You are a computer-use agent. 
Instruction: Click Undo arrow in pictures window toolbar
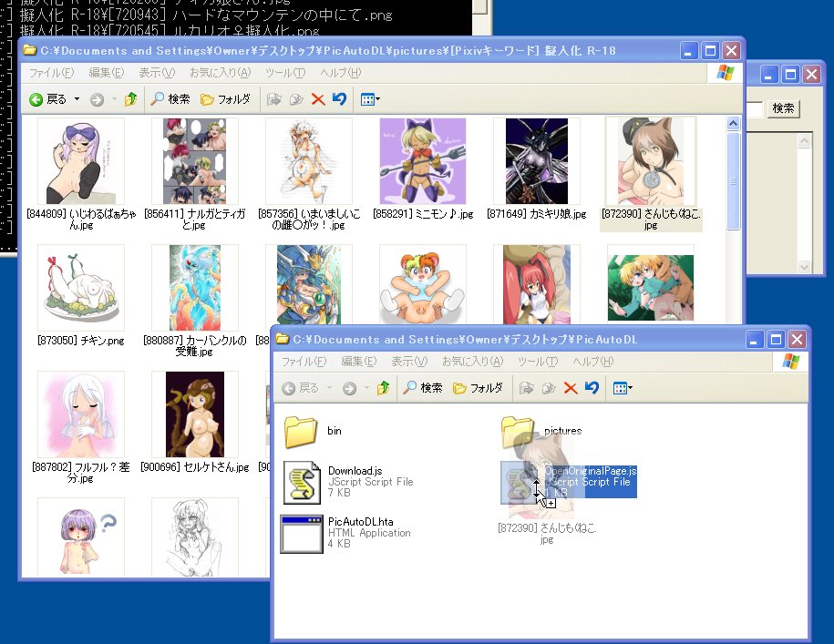(x=339, y=99)
